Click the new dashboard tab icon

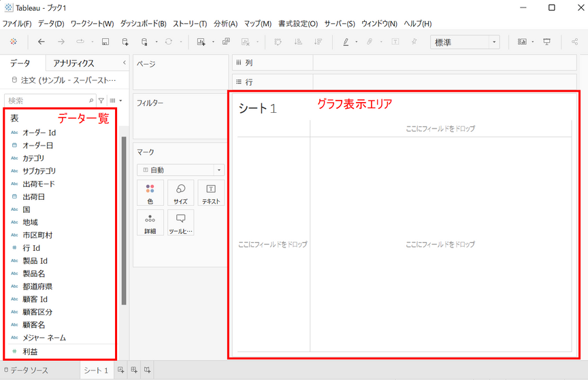pos(134,370)
